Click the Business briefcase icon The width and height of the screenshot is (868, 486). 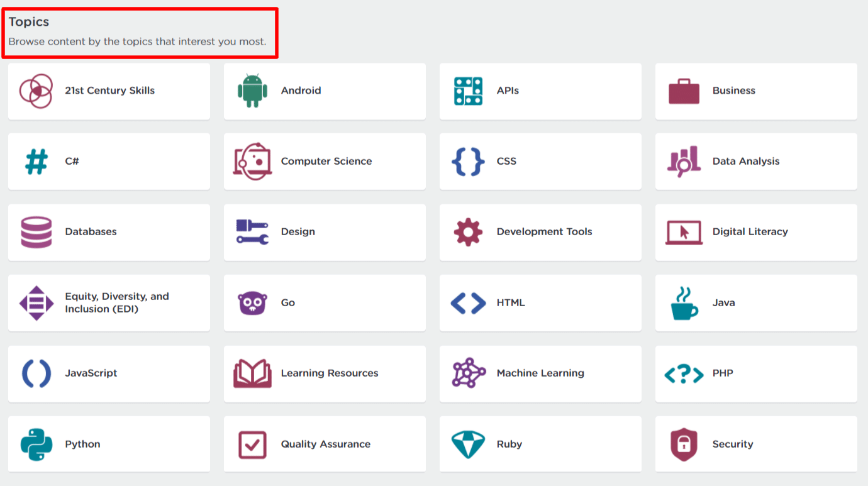[x=684, y=91]
